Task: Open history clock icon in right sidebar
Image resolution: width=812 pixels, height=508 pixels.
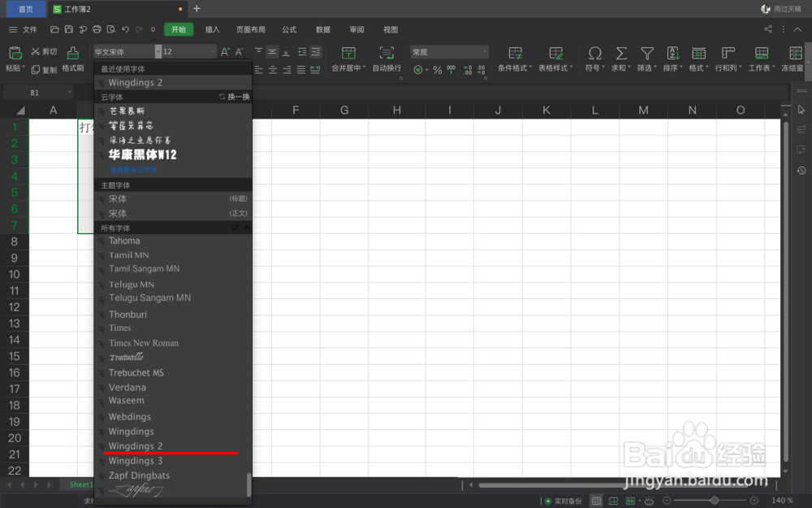Action: (801, 171)
